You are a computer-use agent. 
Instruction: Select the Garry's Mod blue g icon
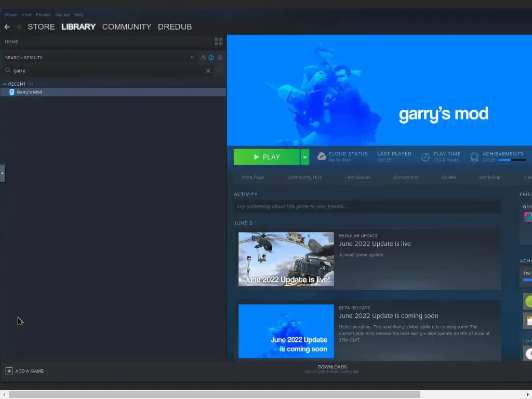pyautogui.click(x=11, y=92)
